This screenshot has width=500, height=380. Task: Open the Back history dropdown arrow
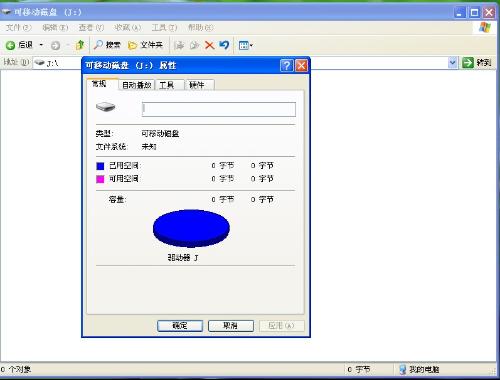tap(41, 45)
